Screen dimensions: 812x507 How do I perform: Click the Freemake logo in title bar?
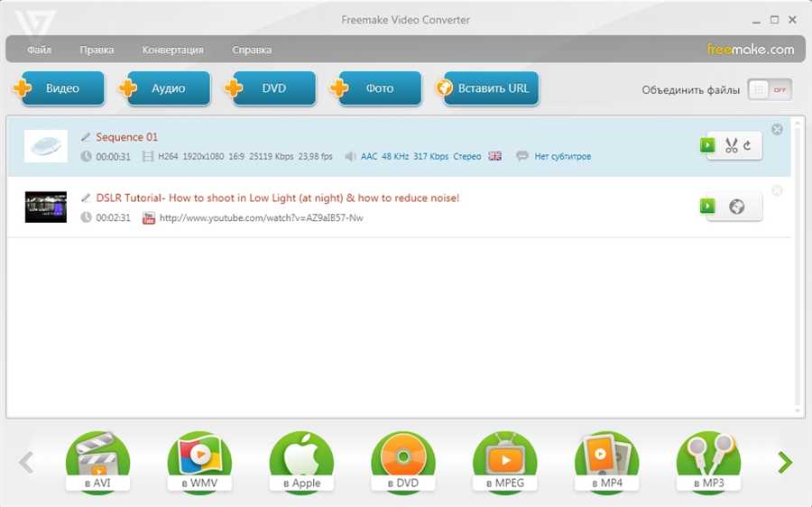click(x=34, y=23)
